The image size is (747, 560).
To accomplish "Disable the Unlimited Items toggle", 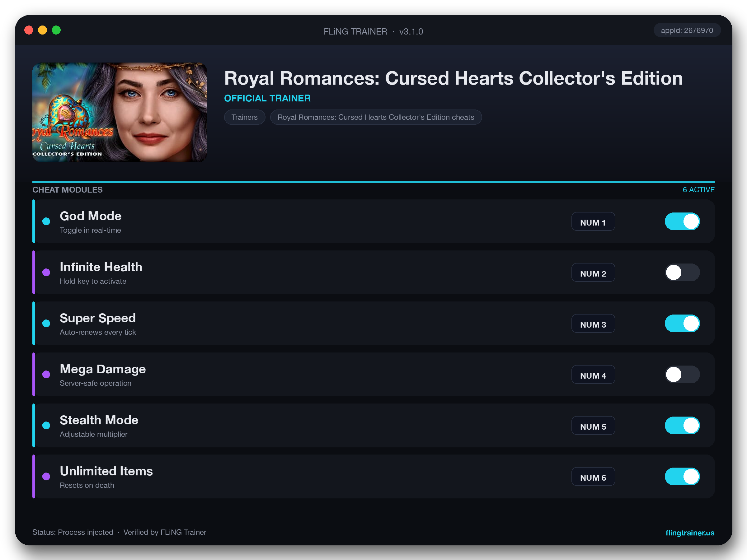I will [682, 476].
